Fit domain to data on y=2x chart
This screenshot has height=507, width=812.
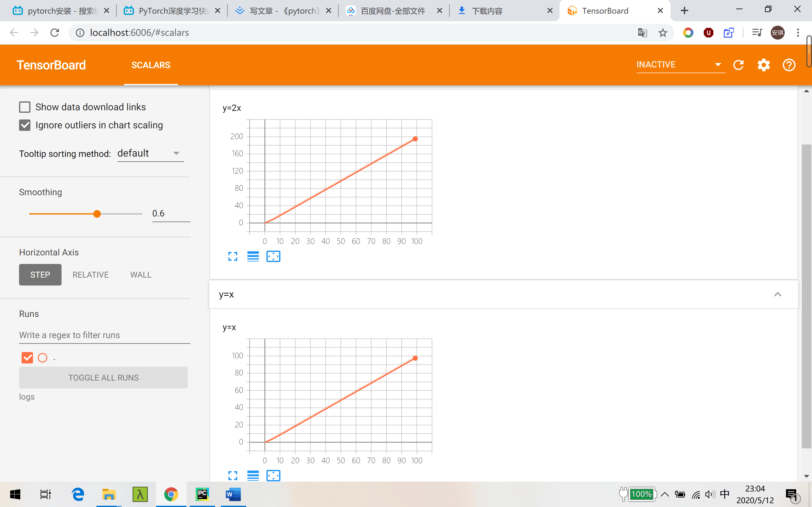coord(273,257)
